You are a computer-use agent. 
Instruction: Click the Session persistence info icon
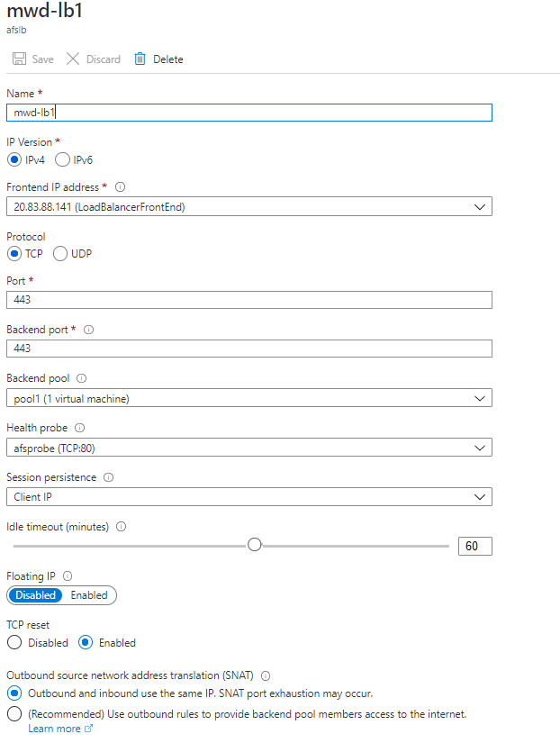108,477
